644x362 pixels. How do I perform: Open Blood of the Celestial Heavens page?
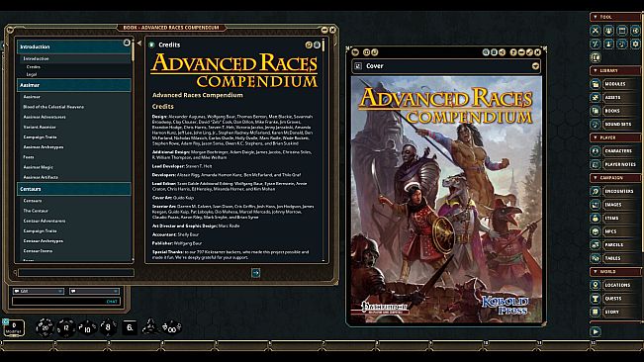coord(53,107)
